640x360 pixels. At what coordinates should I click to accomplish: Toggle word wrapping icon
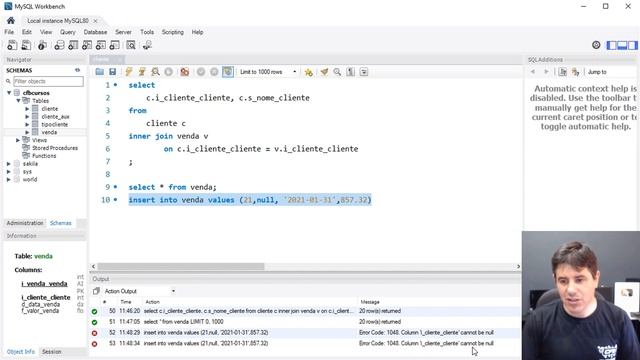[364, 72]
